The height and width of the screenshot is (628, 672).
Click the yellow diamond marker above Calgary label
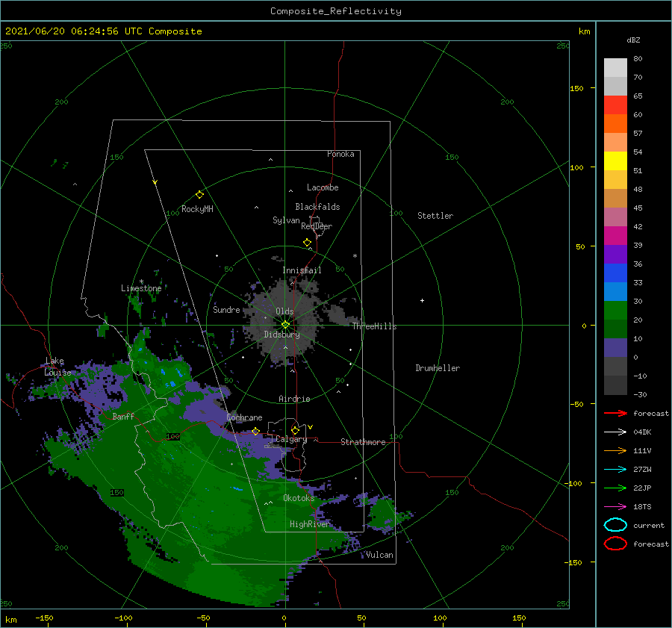[295, 430]
